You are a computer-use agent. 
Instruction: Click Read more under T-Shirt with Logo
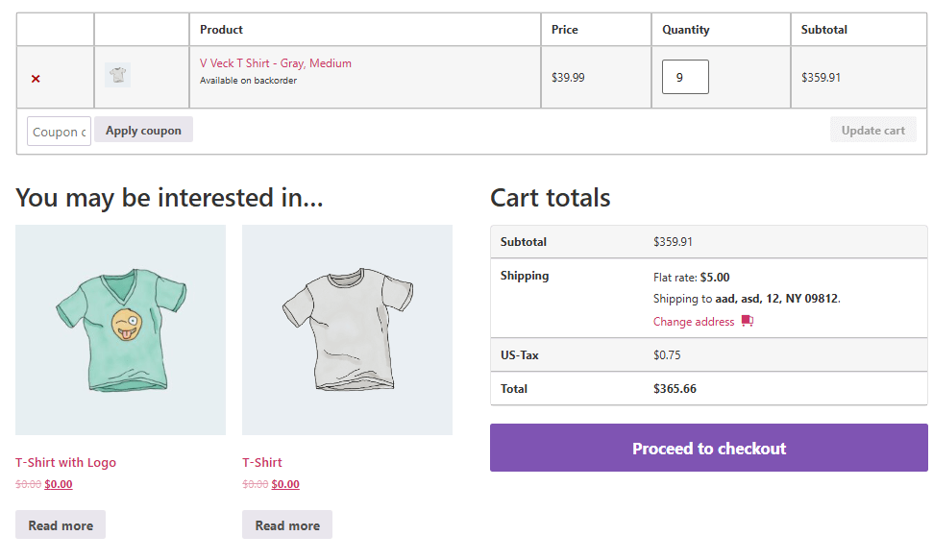pos(61,525)
